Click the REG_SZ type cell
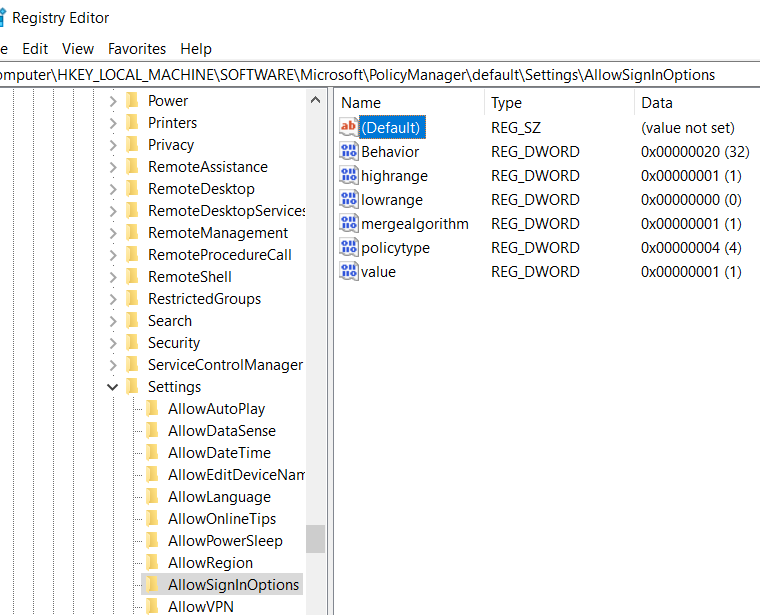Screen dimensions: 760x615 pyautogui.click(x=516, y=127)
